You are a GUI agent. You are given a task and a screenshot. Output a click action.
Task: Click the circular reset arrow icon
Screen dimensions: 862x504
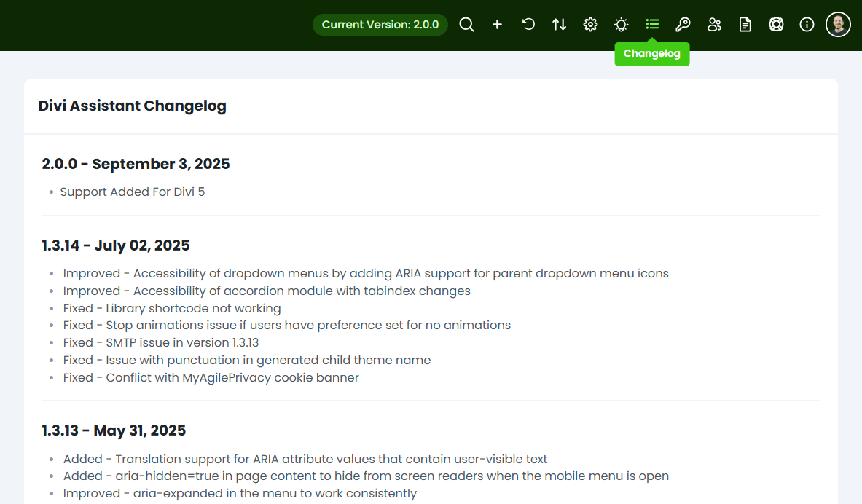click(x=528, y=25)
